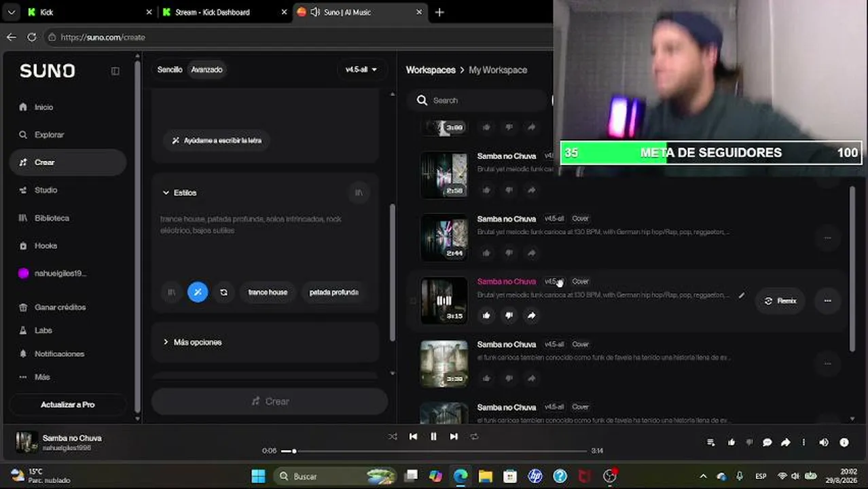The height and width of the screenshot is (489, 868).
Task: Open File Explorer from the taskbar
Action: 485,476
